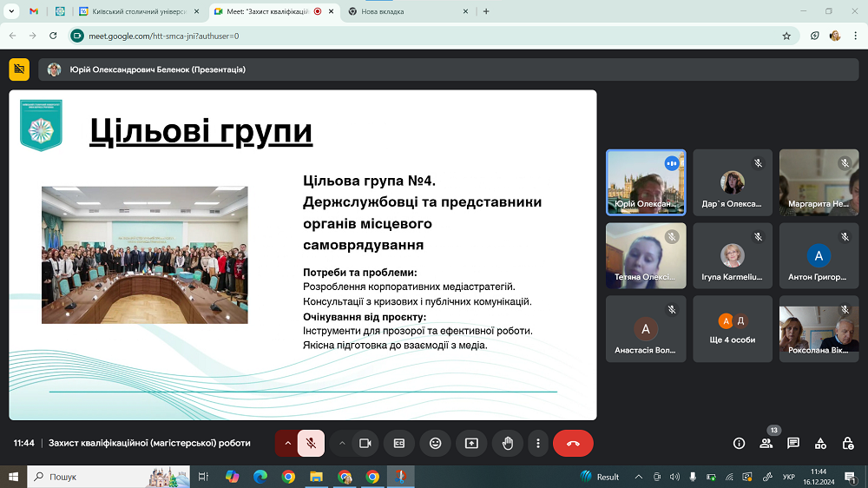Open host controls lock icon
The image size is (868, 488).
[x=847, y=443]
